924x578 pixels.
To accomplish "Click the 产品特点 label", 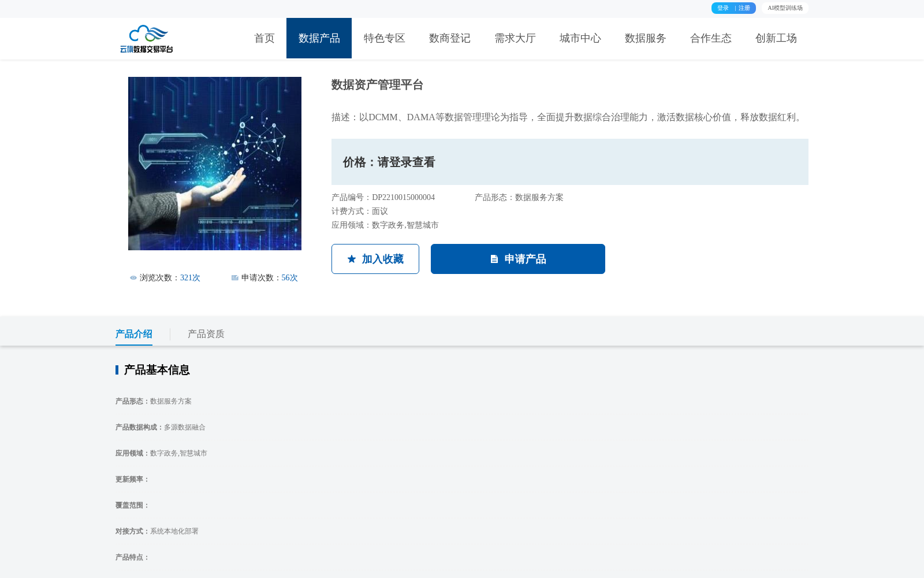I will (x=132, y=558).
